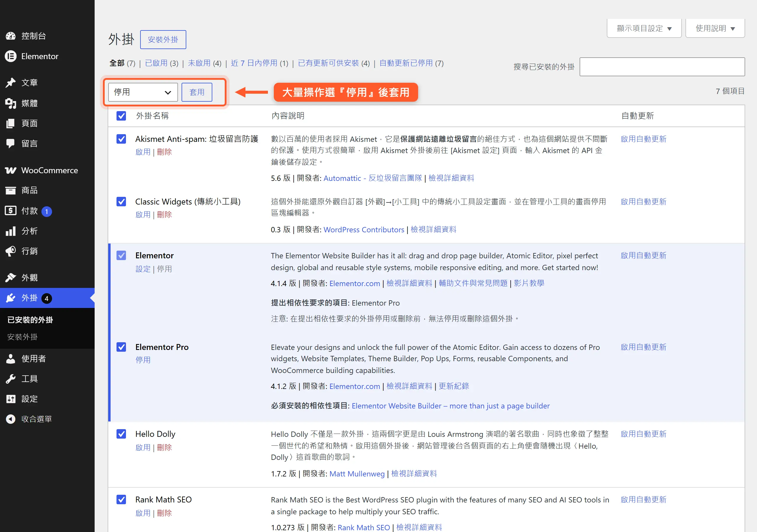Activate Akismet via its 啟用 link
Viewport: 757px width, 532px height.
[x=143, y=152]
